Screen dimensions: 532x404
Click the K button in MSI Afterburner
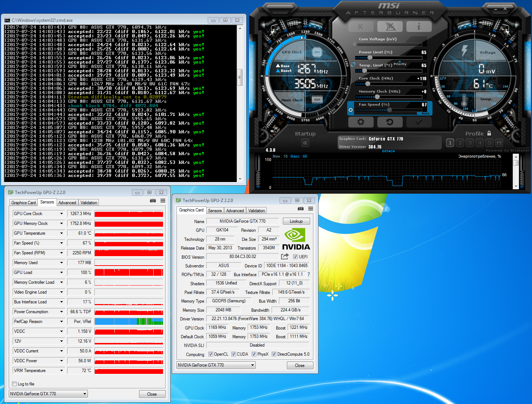point(361,27)
